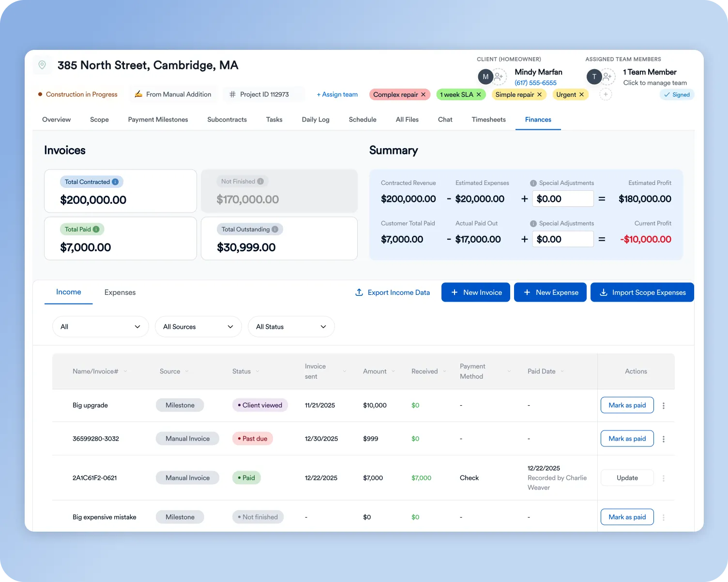Click the pencil icon near From Manual Addition
The height and width of the screenshot is (582, 728).
point(138,94)
